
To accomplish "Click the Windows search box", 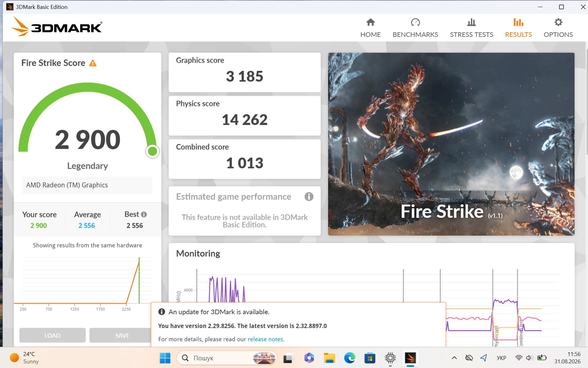I will [x=227, y=358].
